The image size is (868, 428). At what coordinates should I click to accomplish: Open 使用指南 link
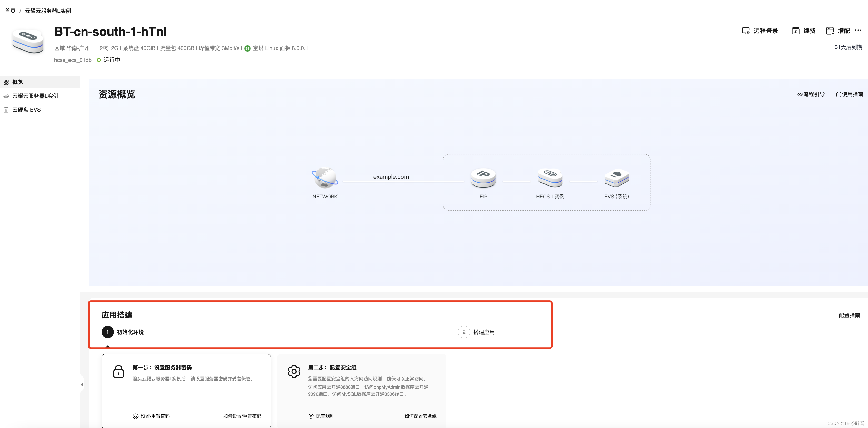coord(850,94)
